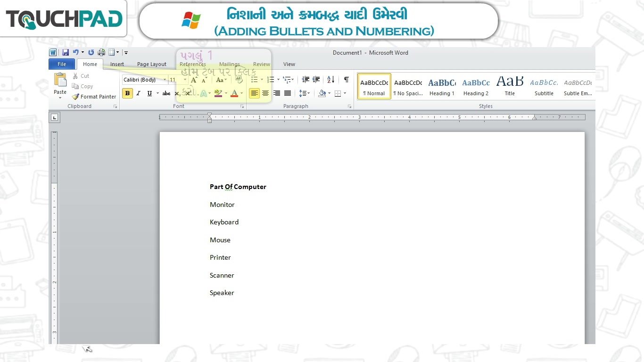The width and height of the screenshot is (644, 362).
Task: Toggle Align Text Right
Action: tap(277, 93)
